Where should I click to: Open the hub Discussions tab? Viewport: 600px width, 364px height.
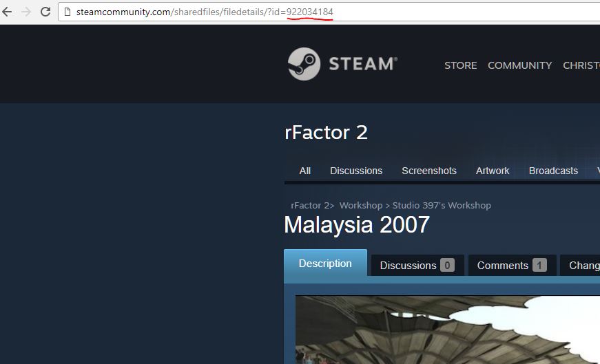[356, 171]
